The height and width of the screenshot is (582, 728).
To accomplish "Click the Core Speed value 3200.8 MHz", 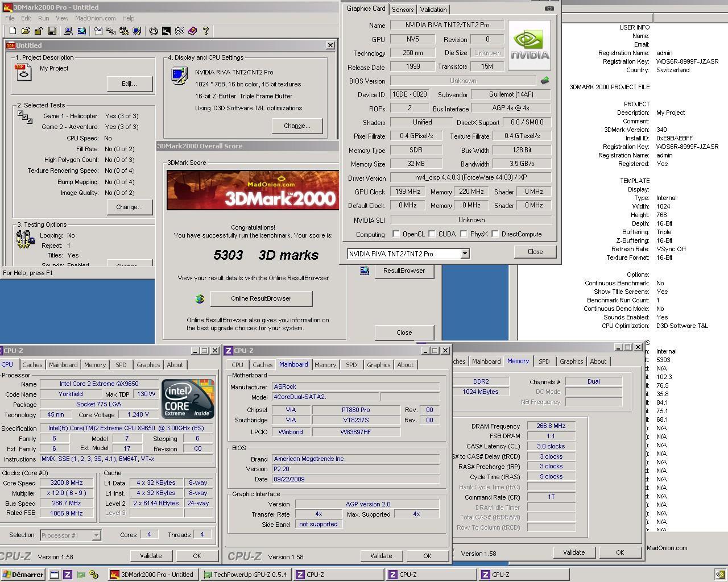I will [x=66, y=483].
